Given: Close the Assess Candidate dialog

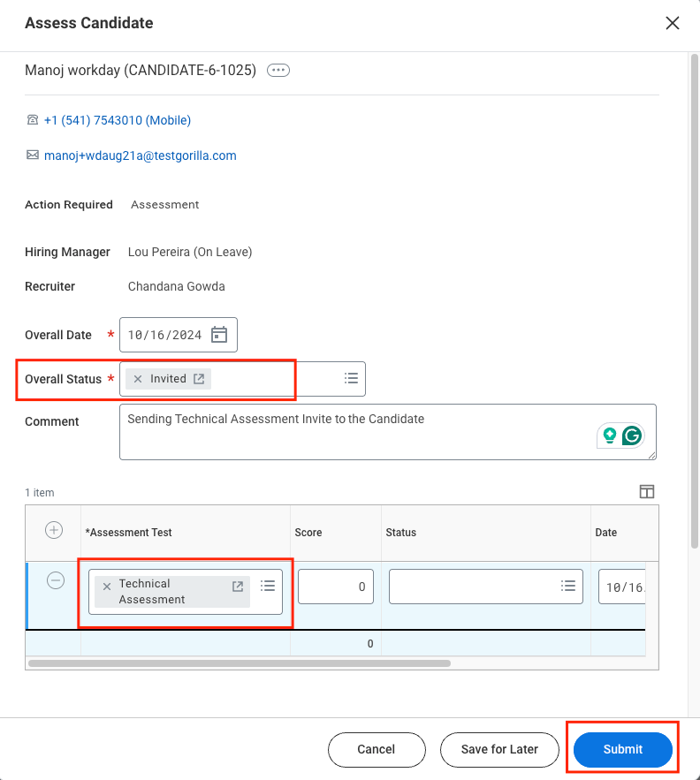Looking at the screenshot, I should (x=672, y=23).
